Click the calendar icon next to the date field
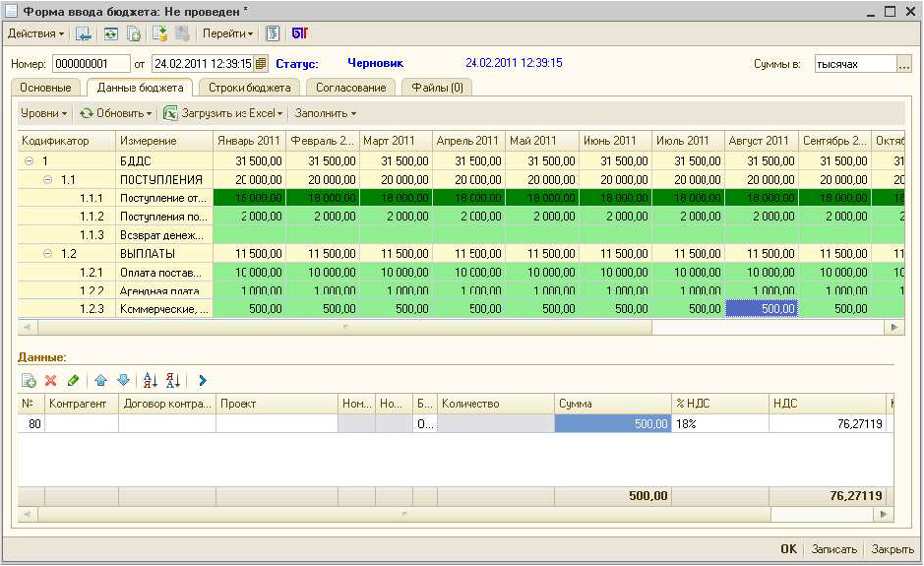Image resolution: width=924 pixels, height=566 pixels. [x=260, y=64]
